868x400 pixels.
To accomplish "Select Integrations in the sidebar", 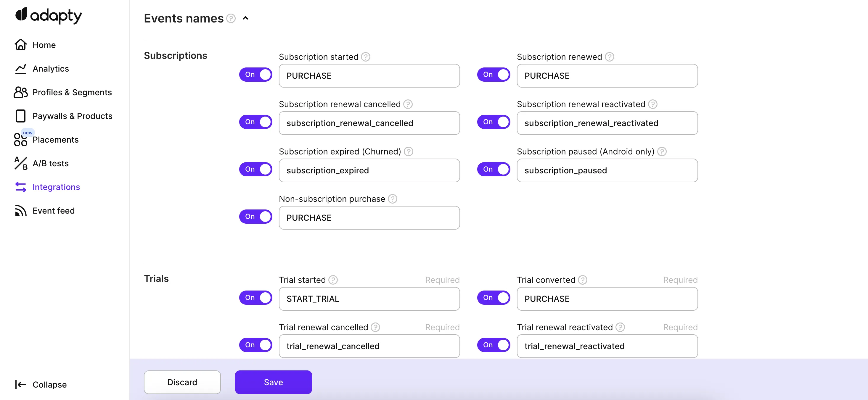I will [x=56, y=187].
